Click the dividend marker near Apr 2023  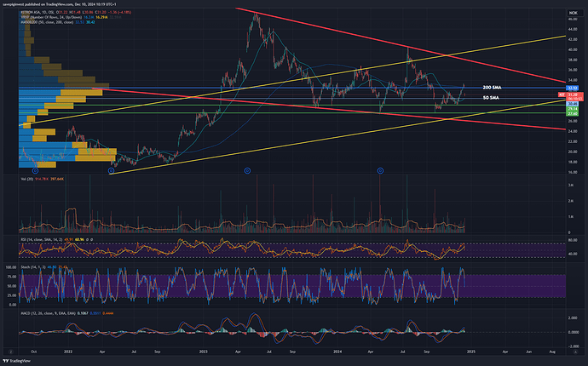[x=247, y=171]
